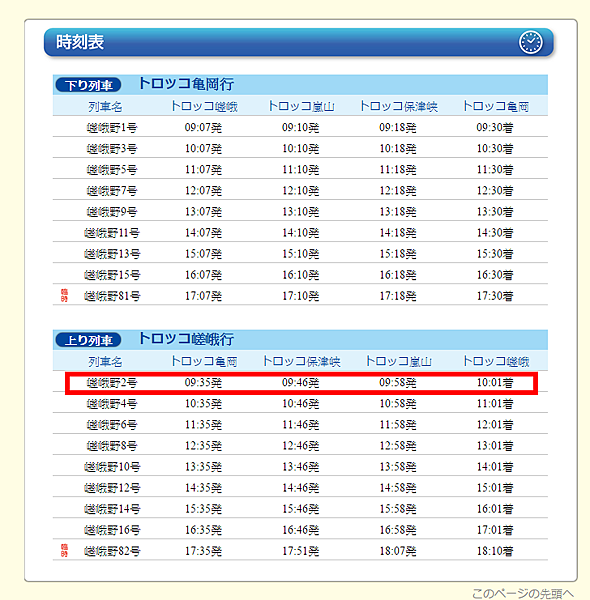Click the 09:46発 time for 嵯峨野2号

click(x=301, y=383)
